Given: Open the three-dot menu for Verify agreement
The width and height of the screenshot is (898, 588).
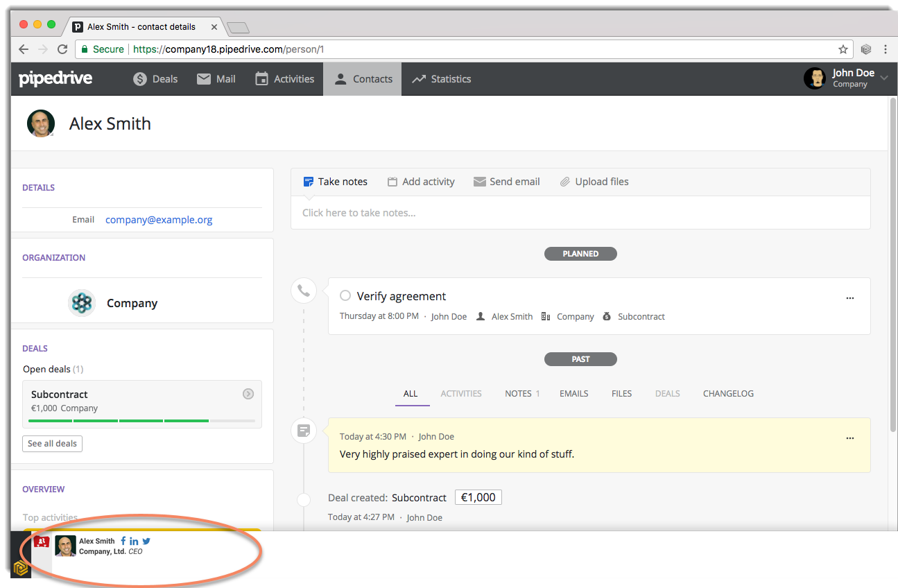Looking at the screenshot, I should coord(850,298).
